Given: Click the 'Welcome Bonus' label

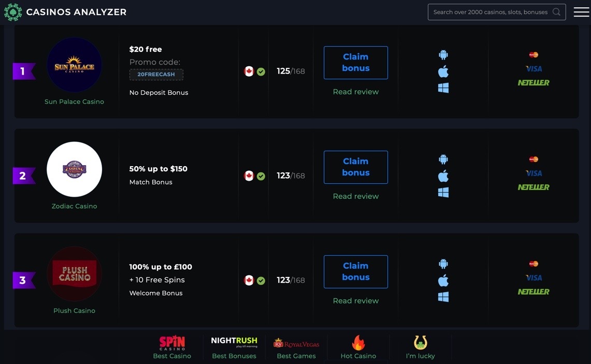Looking at the screenshot, I should [156, 293].
